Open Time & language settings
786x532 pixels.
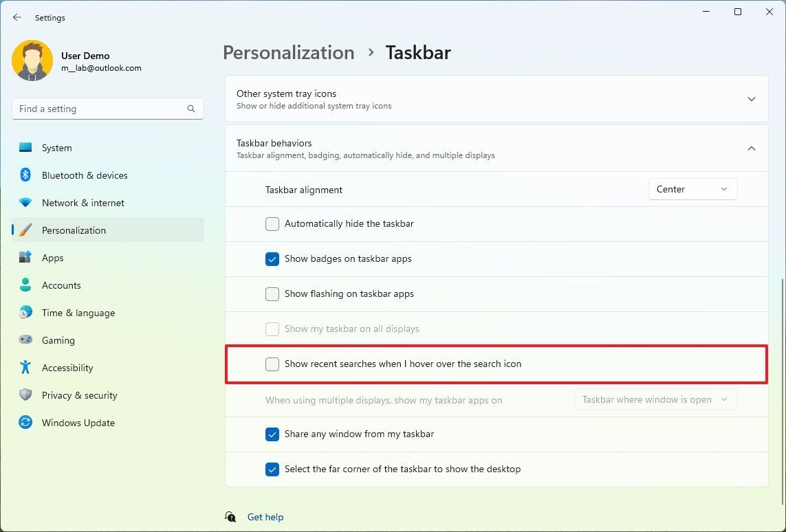(x=78, y=313)
